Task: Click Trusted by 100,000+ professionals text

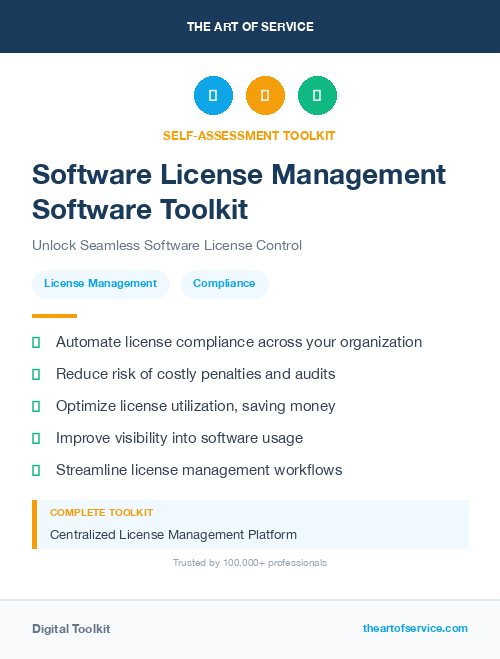Action: pos(250,563)
